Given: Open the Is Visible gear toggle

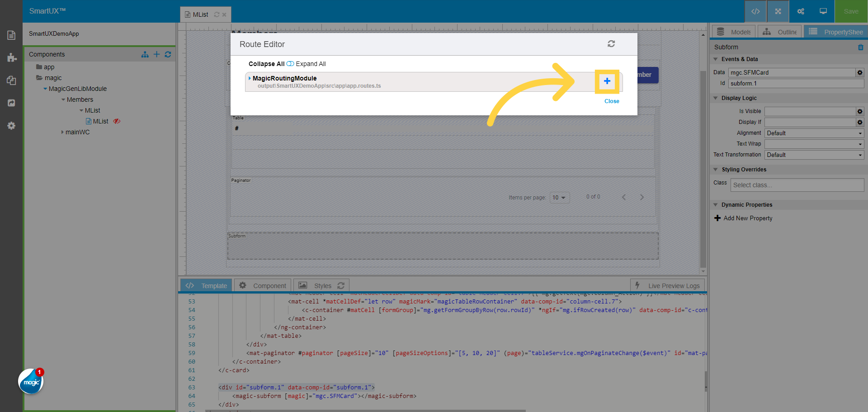Looking at the screenshot, I should (859, 111).
